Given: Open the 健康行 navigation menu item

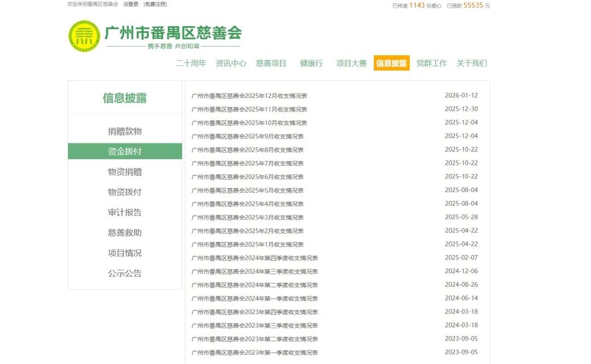Looking at the screenshot, I should pyautogui.click(x=311, y=63).
